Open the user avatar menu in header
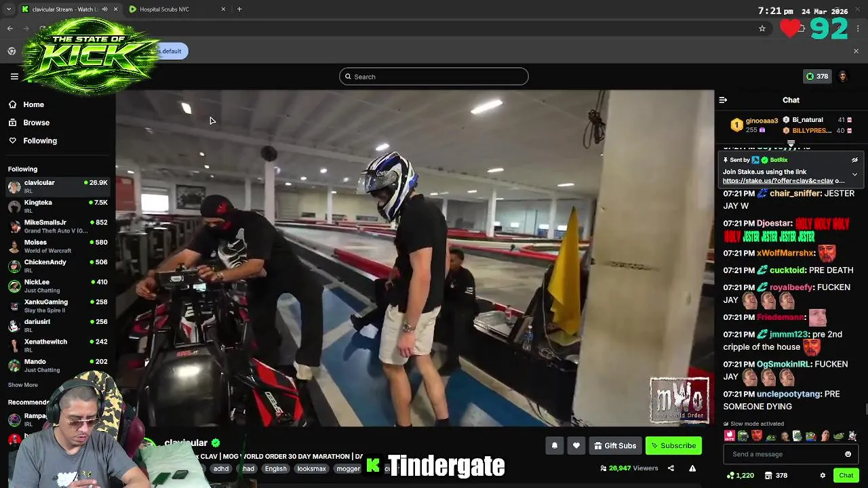 (843, 77)
